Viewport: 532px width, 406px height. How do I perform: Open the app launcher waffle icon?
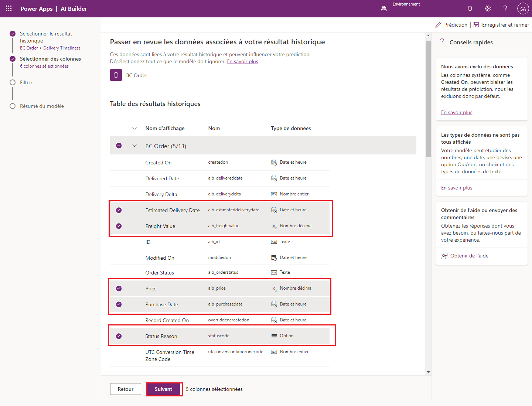[x=9, y=8]
